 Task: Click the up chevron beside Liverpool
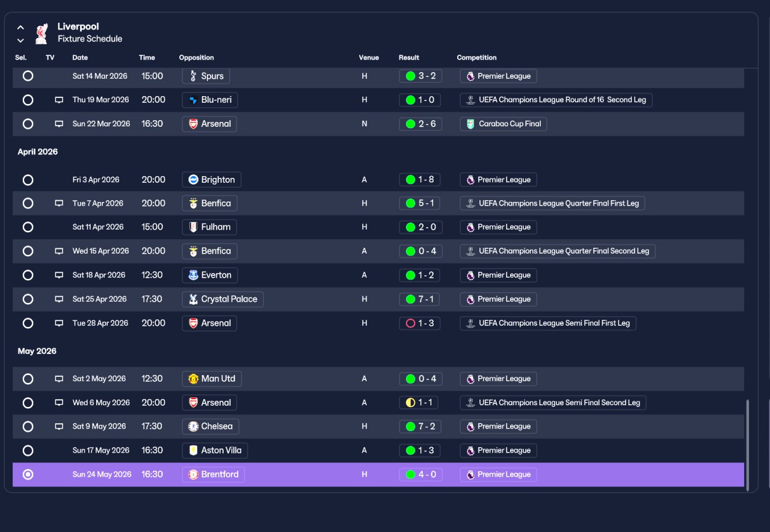(x=20, y=27)
